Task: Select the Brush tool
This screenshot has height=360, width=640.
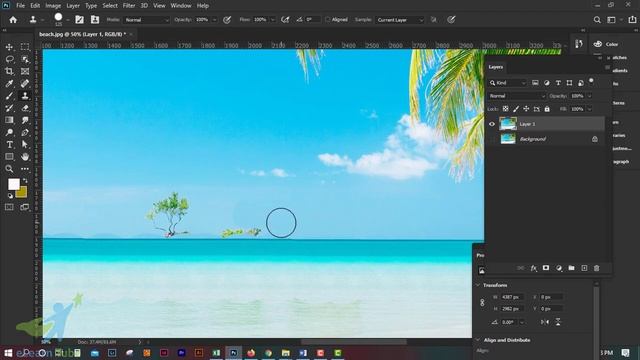Action: [9, 96]
